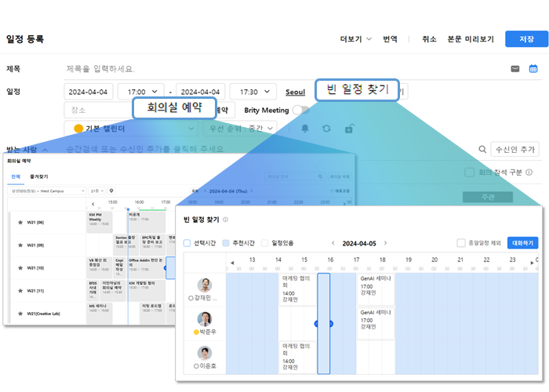
Task: Open the 기본 캘린더 calendar dropdown
Action: (131, 129)
